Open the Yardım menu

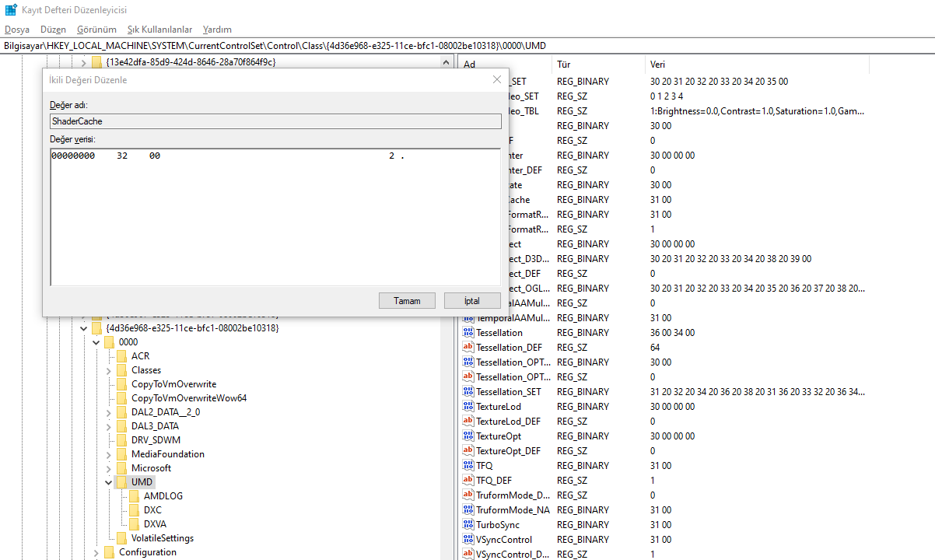(x=217, y=30)
